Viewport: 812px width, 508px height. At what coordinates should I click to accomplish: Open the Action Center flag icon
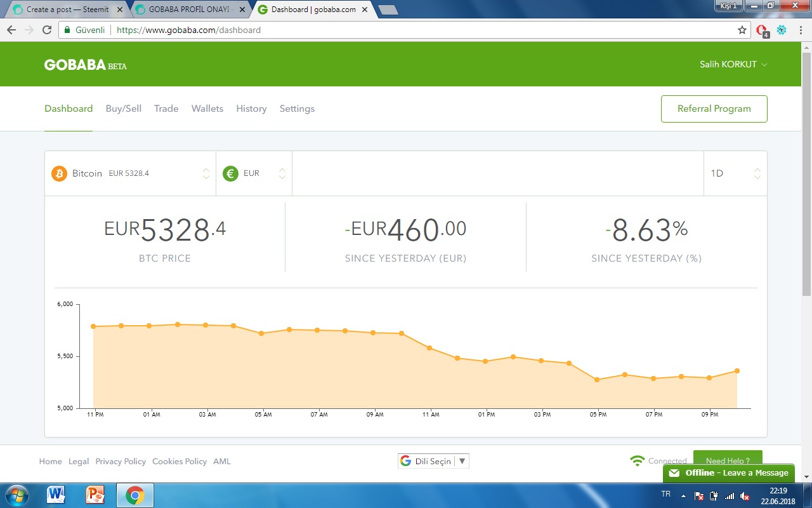pyautogui.click(x=699, y=496)
